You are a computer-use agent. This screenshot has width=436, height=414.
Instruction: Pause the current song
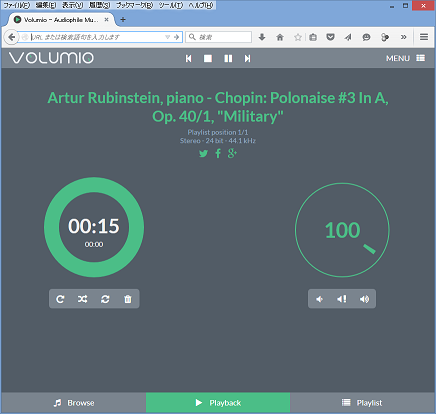pyautogui.click(x=228, y=59)
